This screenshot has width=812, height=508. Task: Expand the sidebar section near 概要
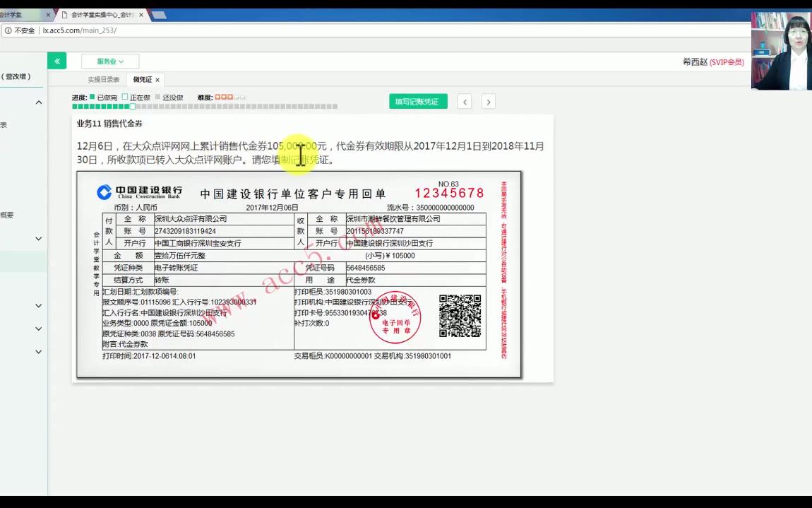39,238
